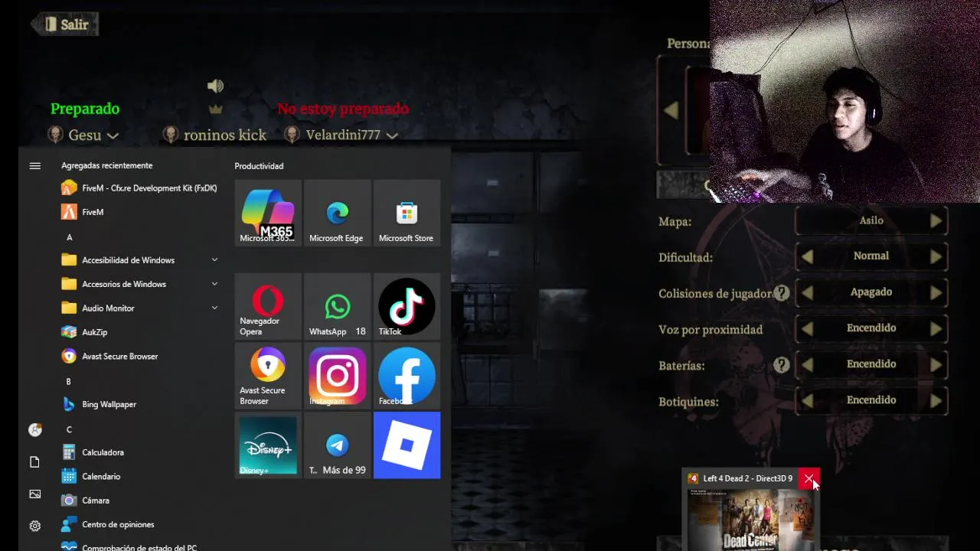Screen dimensions: 980x551
Task: Select the next Mapa after Asilo
Action: 936,221
